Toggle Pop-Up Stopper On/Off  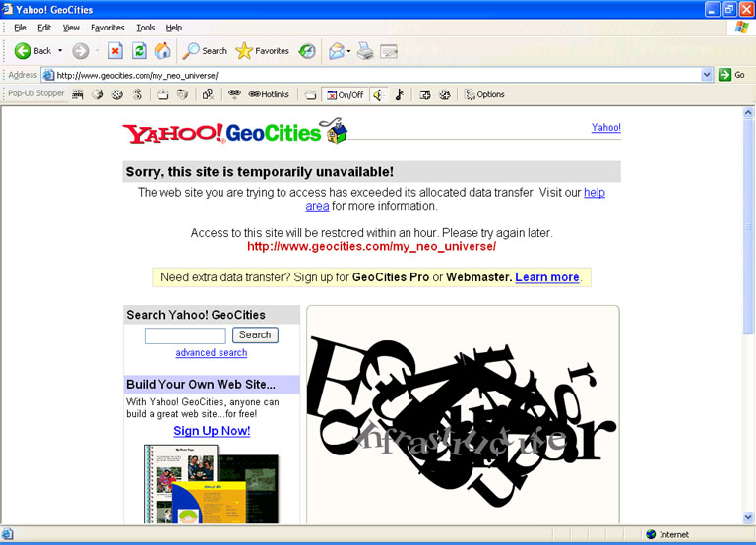(x=346, y=94)
